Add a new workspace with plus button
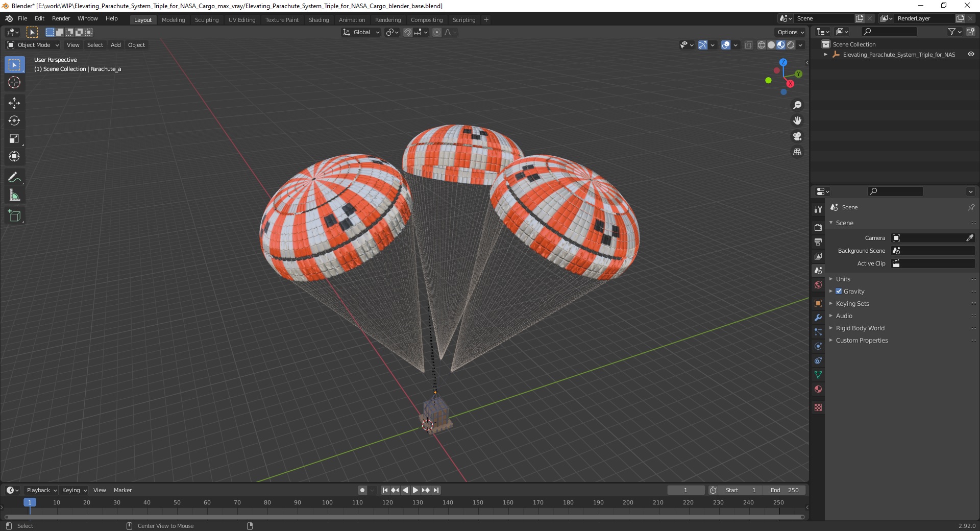This screenshot has width=980, height=531. (486, 20)
